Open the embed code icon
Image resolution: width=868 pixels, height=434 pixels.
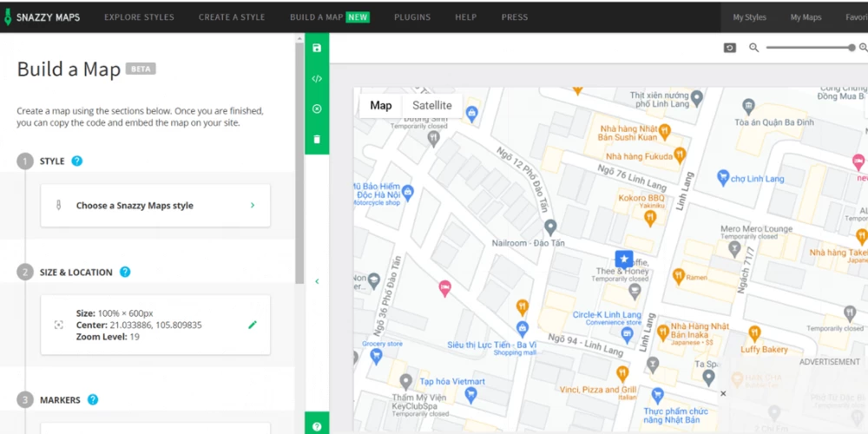[317, 79]
